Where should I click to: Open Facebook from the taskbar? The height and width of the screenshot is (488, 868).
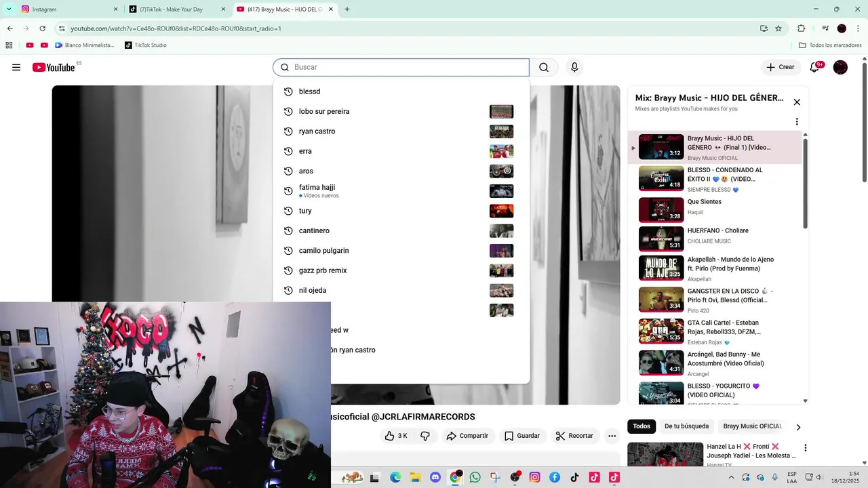coord(554,478)
